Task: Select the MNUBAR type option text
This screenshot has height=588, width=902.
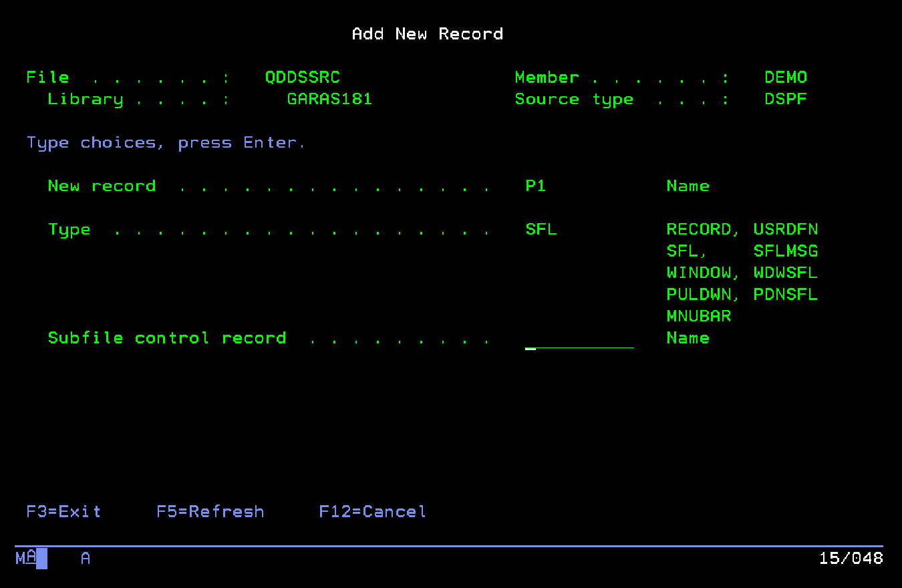Action: point(699,316)
